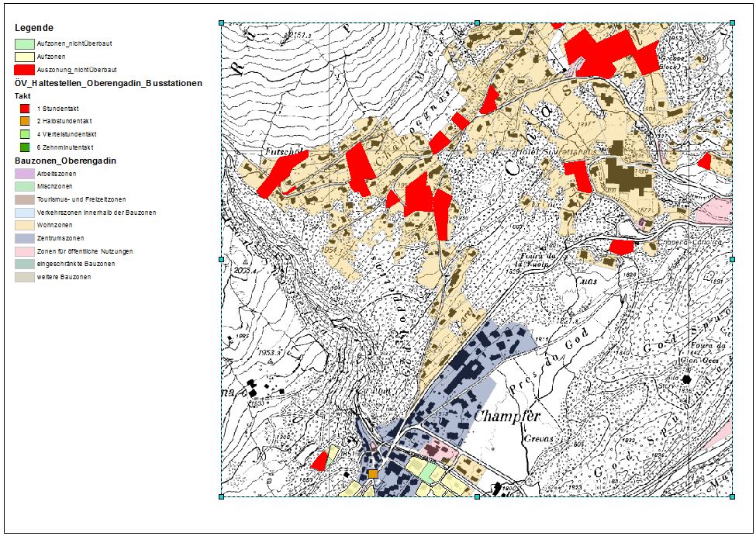Select the orange 2 Halbstundentakt legend symbol
The height and width of the screenshot is (536, 756).
pos(24,121)
